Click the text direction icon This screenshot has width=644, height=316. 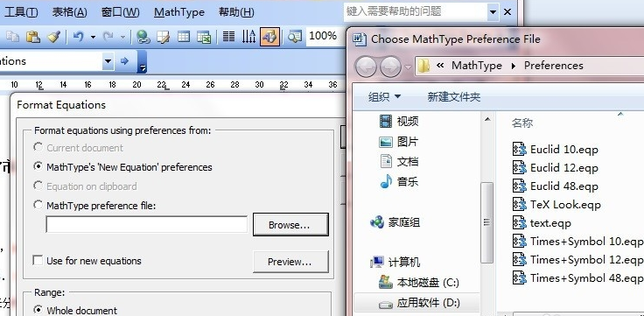[x=248, y=37]
